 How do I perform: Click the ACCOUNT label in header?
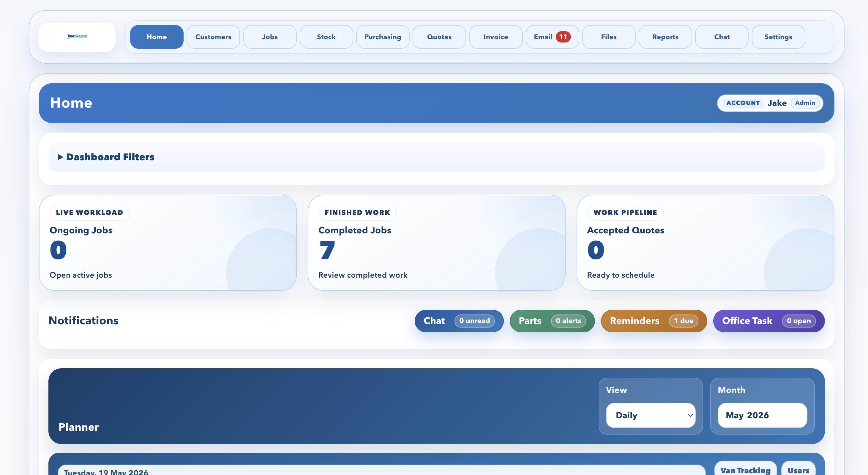click(743, 103)
